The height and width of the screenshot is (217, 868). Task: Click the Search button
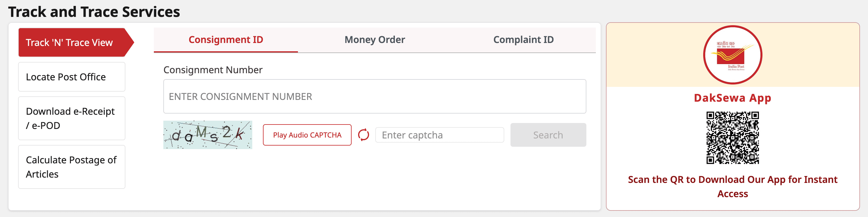coord(548,135)
